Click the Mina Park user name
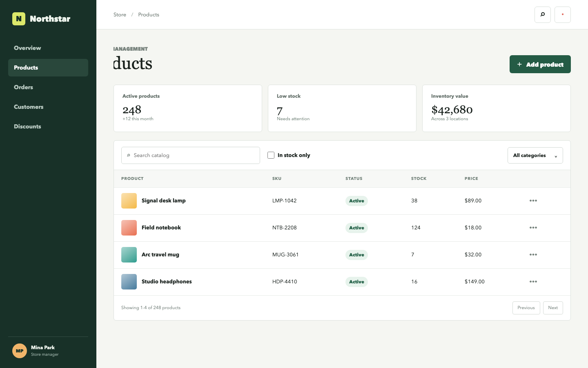The height and width of the screenshot is (368, 588). (43, 348)
